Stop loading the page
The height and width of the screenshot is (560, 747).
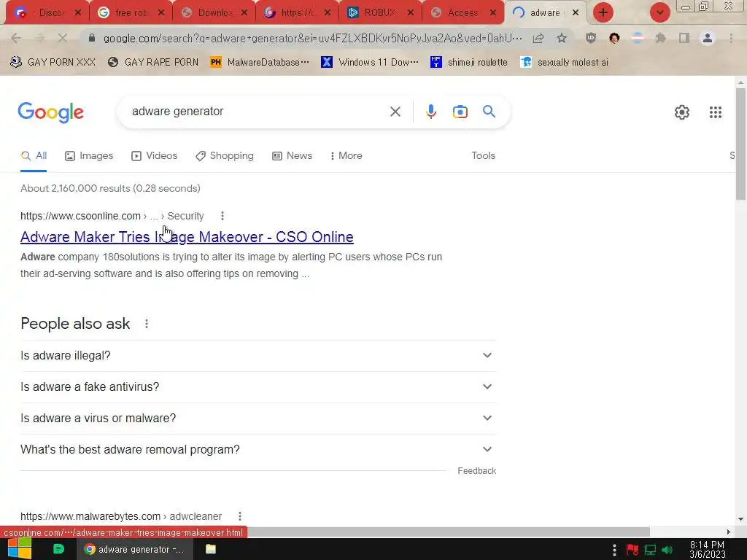[x=63, y=38]
